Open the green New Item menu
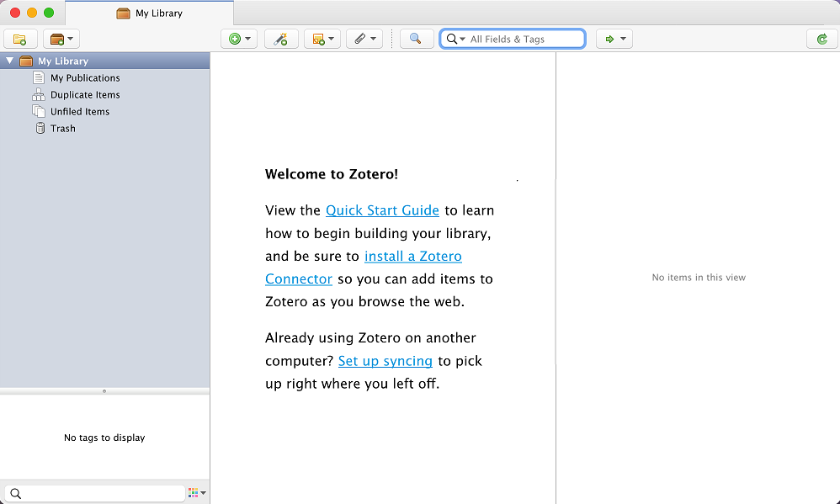This screenshot has height=504, width=840. click(239, 39)
